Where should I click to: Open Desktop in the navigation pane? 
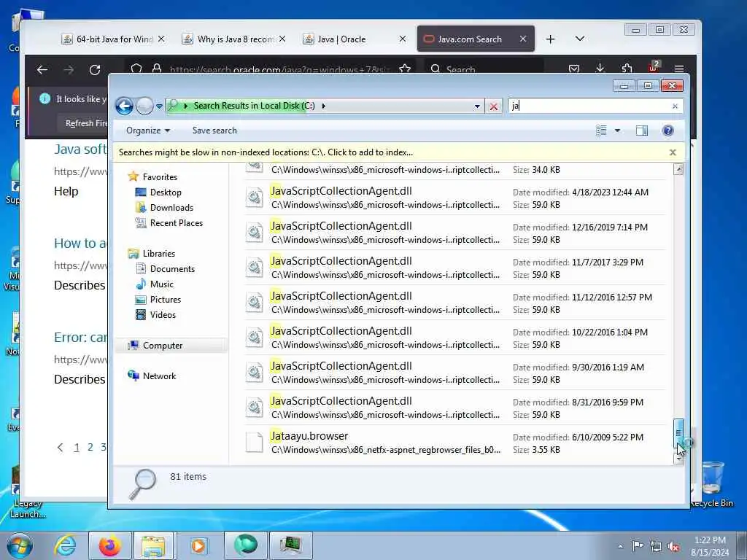[166, 192]
